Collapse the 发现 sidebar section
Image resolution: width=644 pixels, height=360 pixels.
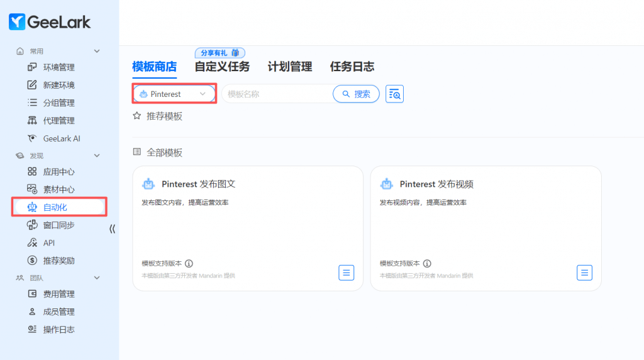tap(97, 155)
